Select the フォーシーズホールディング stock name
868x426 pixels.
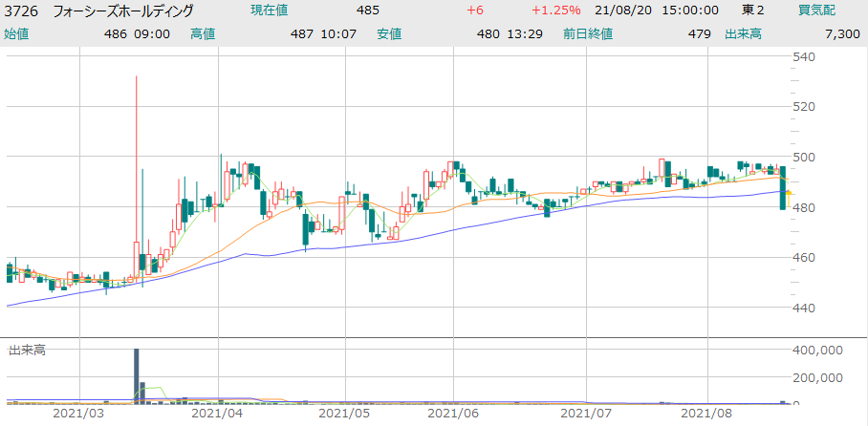(122, 11)
